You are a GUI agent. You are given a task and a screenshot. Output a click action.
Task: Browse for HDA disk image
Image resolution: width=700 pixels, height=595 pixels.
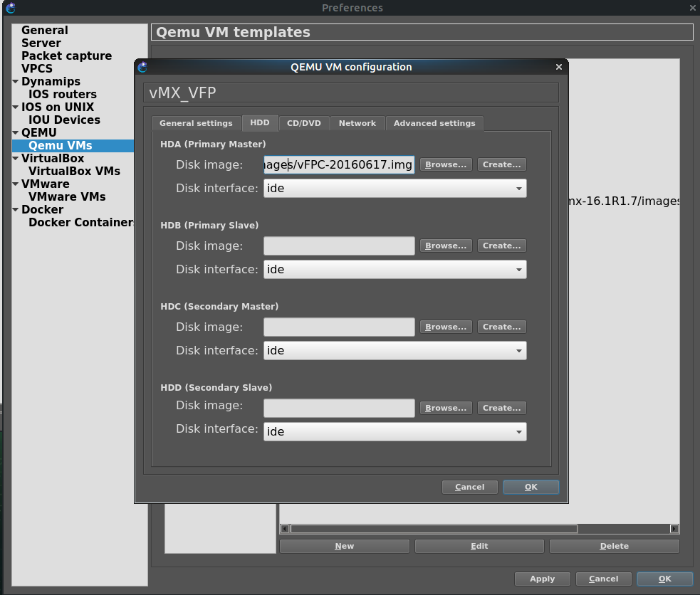pyautogui.click(x=446, y=164)
